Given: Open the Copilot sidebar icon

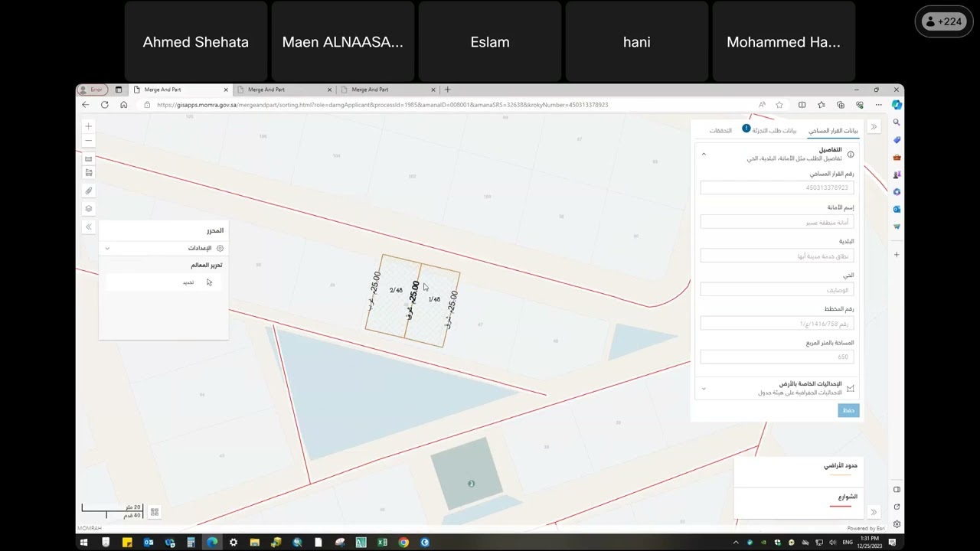Looking at the screenshot, I should coord(897,105).
